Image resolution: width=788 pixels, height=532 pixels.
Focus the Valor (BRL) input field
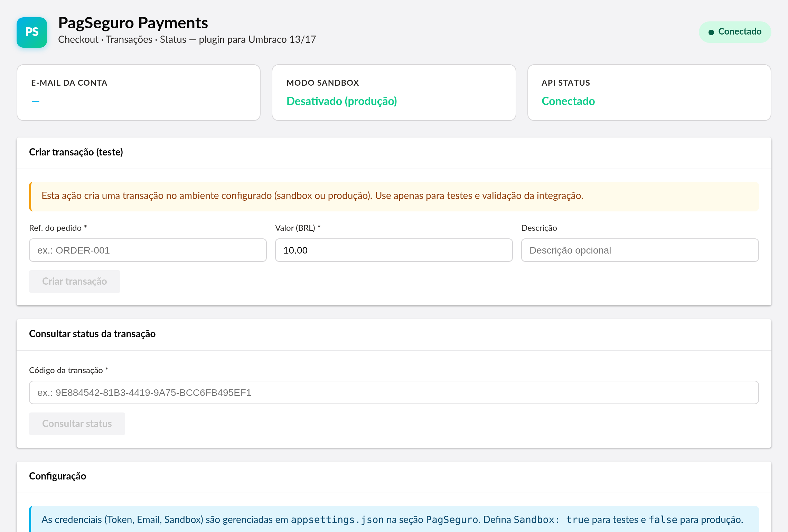point(394,250)
